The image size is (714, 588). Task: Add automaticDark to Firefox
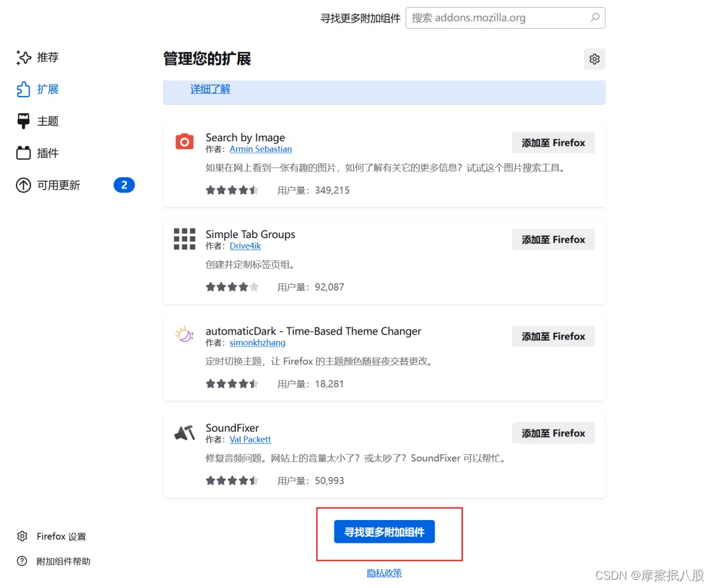point(553,336)
